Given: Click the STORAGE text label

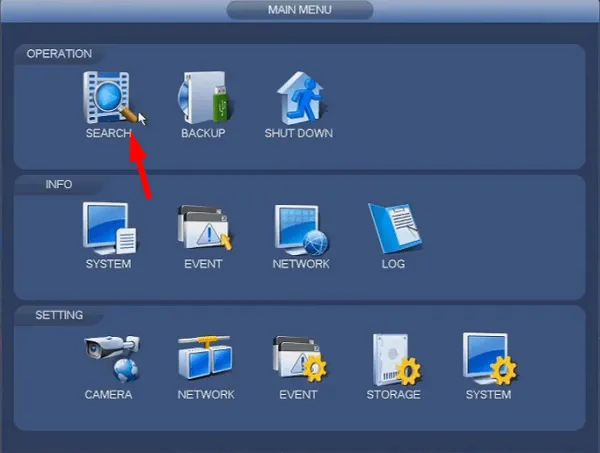Looking at the screenshot, I should (x=393, y=395).
